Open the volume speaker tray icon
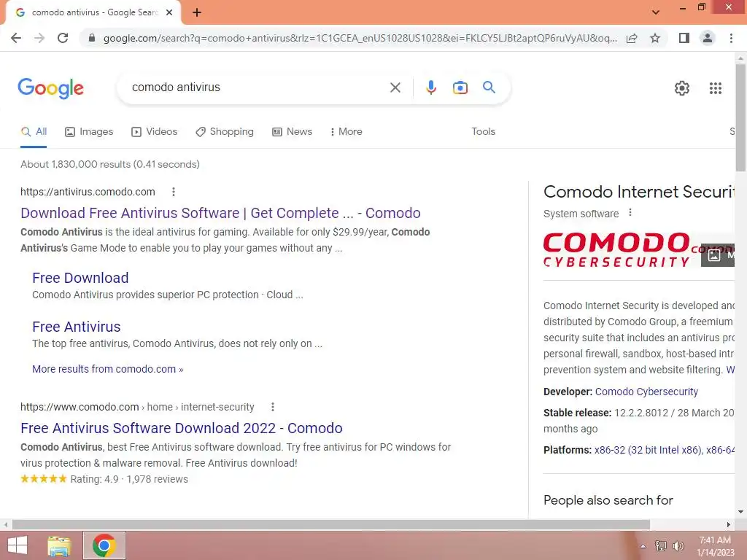Screen dimensions: 747x560 click(x=678, y=546)
